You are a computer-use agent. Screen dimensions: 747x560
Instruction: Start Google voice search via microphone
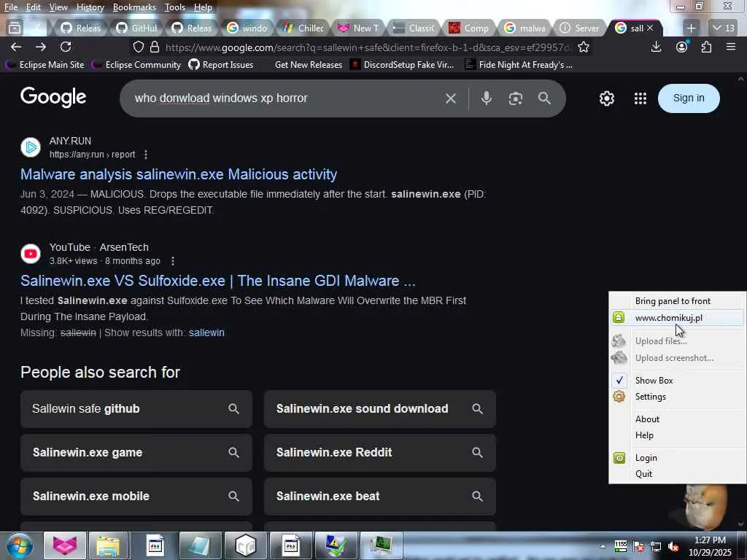pos(486,98)
